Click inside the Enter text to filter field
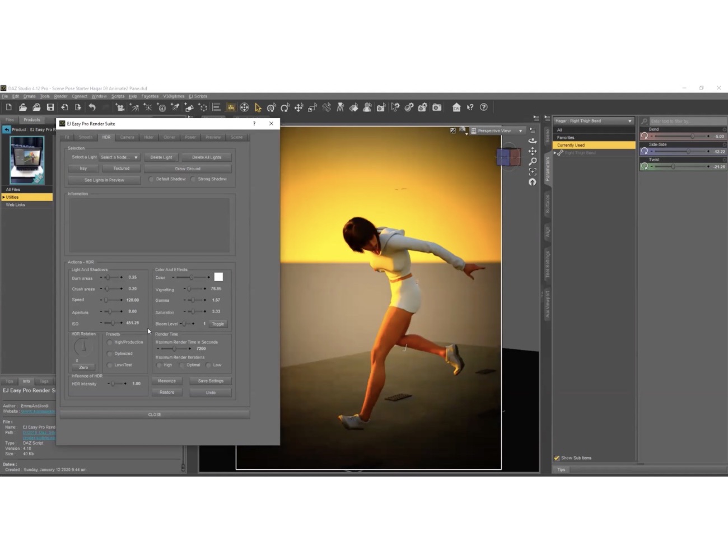This screenshot has width=728, height=560. (683, 120)
